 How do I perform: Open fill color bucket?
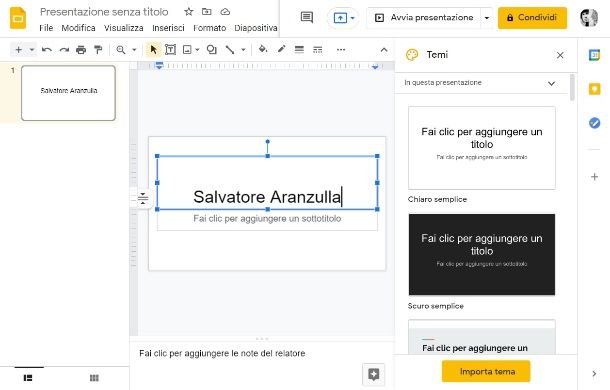[263, 49]
